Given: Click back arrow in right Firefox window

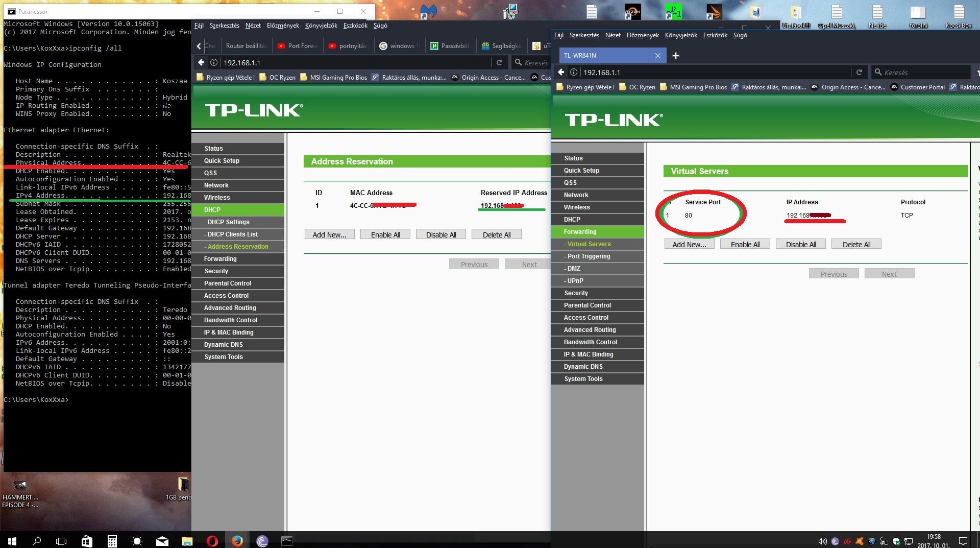Looking at the screenshot, I should tap(561, 73).
